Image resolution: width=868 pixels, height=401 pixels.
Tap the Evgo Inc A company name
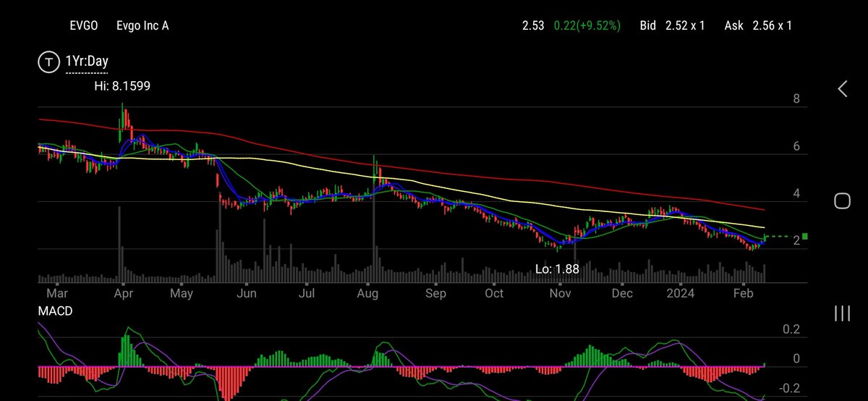[x=142, y=25]
